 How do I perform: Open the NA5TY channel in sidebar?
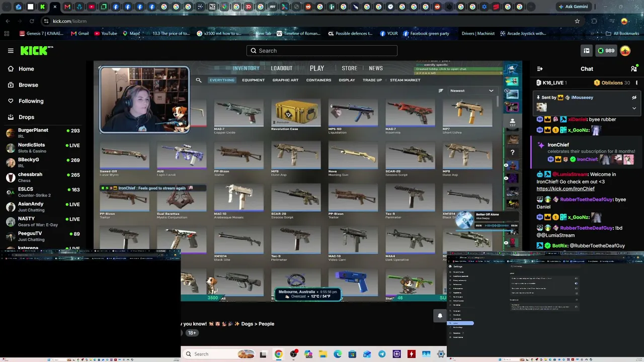(43, 221)
